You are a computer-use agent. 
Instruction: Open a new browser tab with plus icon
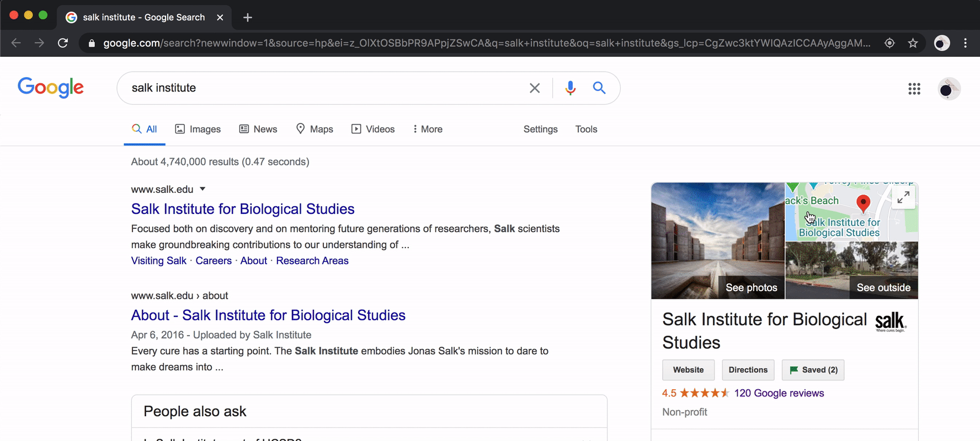pyautogui.click(x=248, y=18)
